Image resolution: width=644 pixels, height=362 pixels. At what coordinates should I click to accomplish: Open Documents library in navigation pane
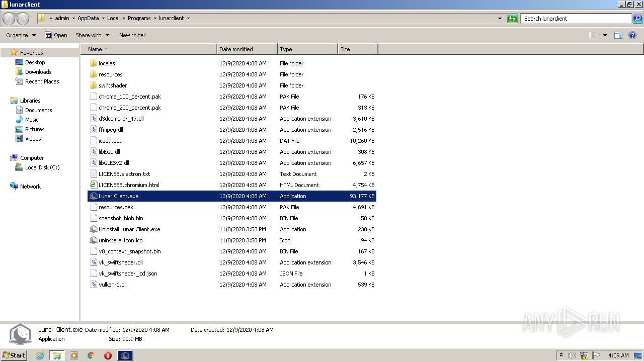(38, 110)
